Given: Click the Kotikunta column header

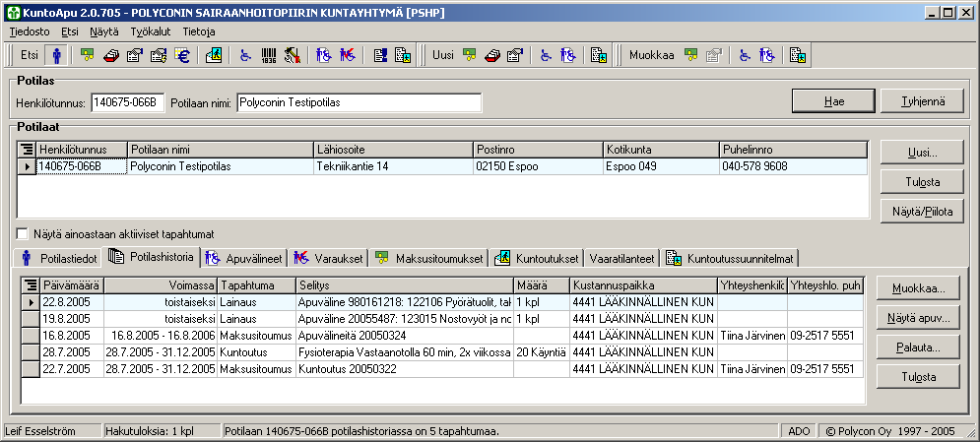Looking at the screenshot, I should pos(661,150).
